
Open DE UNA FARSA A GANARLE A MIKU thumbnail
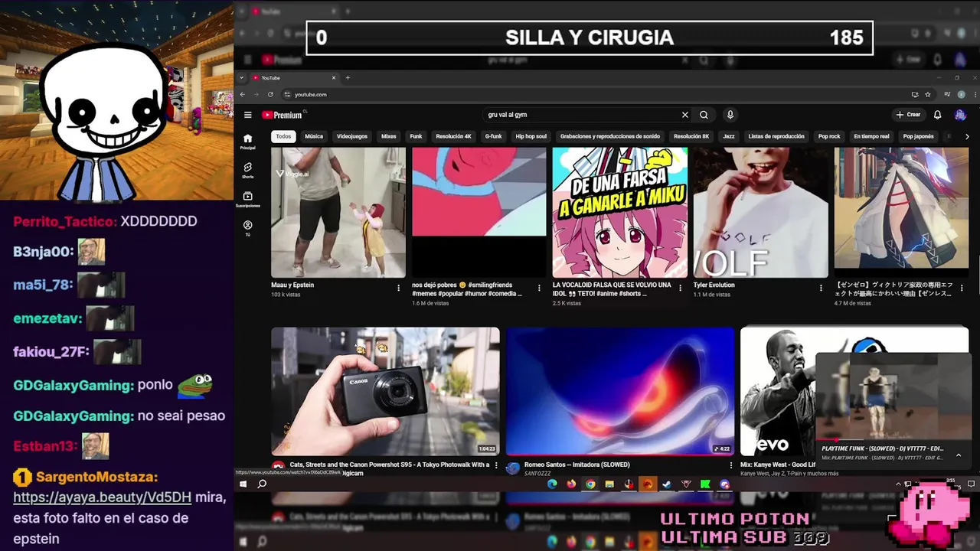pyautogui.click(x=620, y=213)
